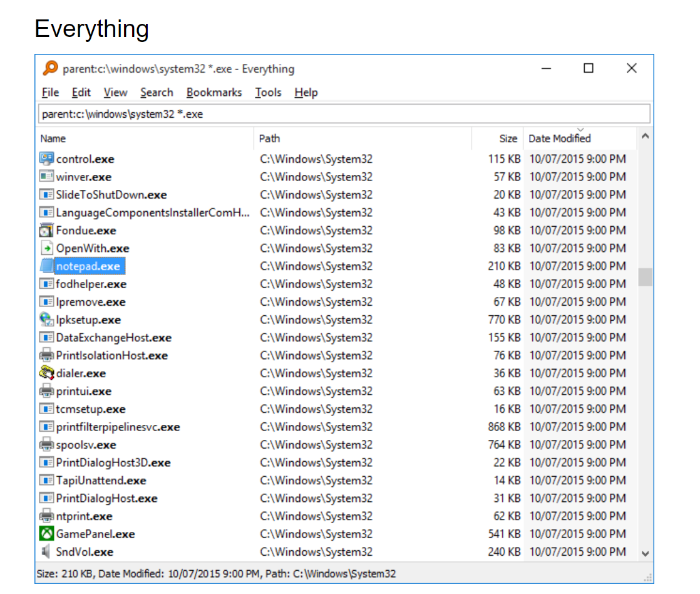Viewport: 700px width, 594px height.
Task: Select the control.exe Control Panel icon
Action: (46, 159)
